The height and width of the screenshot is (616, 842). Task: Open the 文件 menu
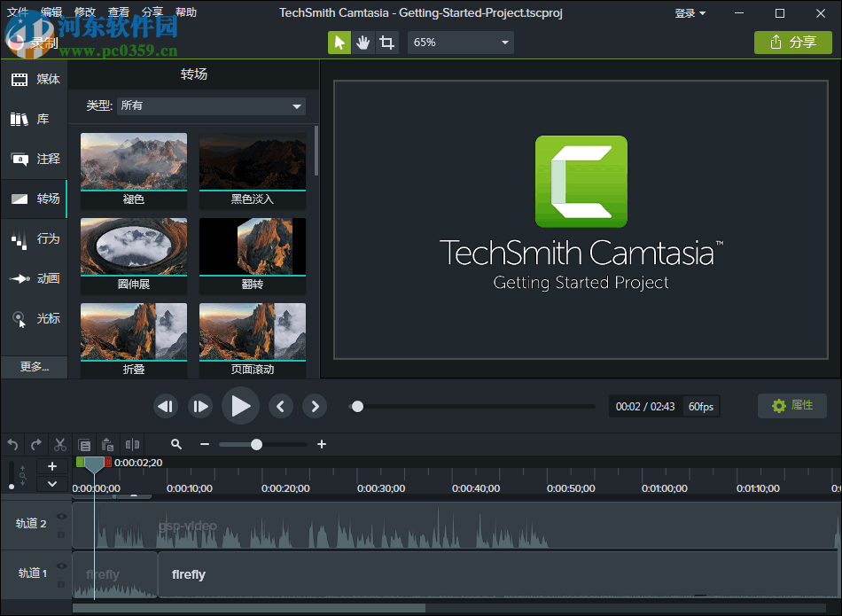point(17,12)
